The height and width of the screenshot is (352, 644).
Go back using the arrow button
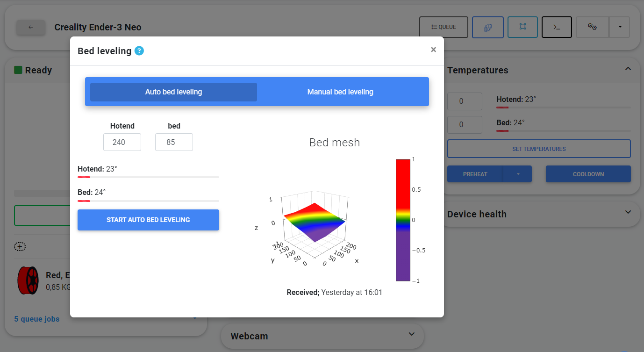pyautogui.click(x=31, y=27)
